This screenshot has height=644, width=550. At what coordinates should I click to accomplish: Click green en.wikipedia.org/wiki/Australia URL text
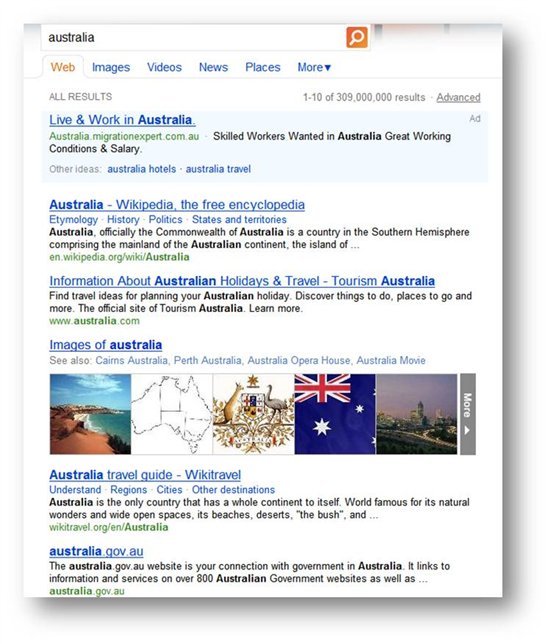coord(119,257)
